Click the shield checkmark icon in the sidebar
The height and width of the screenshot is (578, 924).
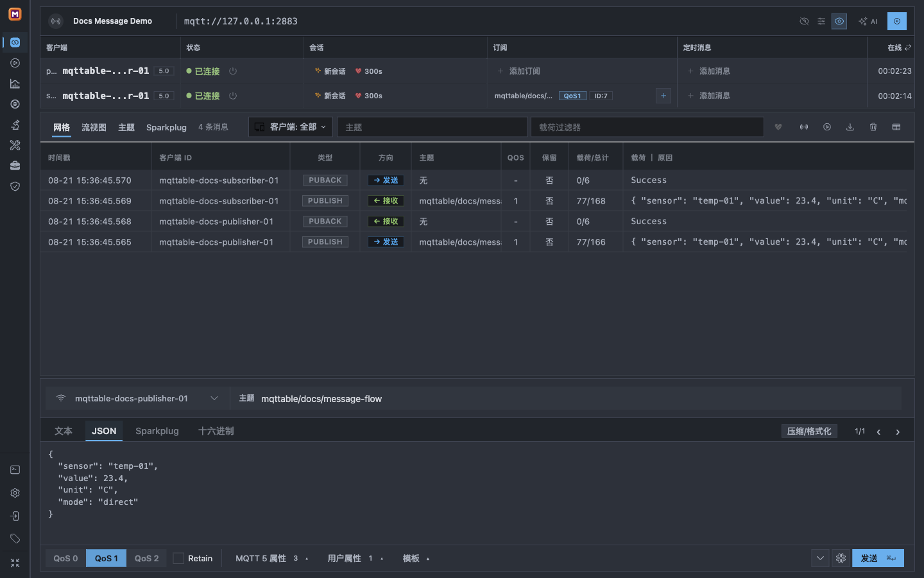click(15, 186)
